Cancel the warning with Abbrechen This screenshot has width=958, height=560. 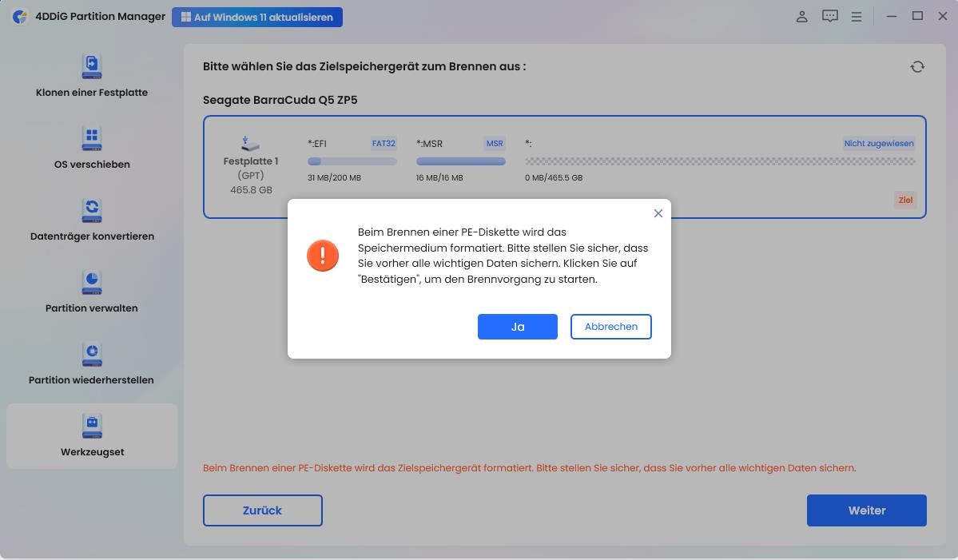point(610,326)
